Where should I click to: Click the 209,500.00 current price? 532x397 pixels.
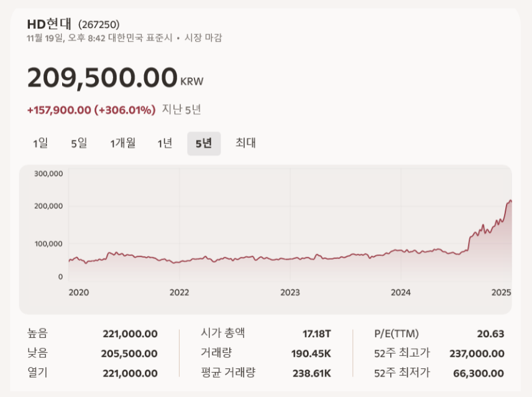click(x=103, y=78)
